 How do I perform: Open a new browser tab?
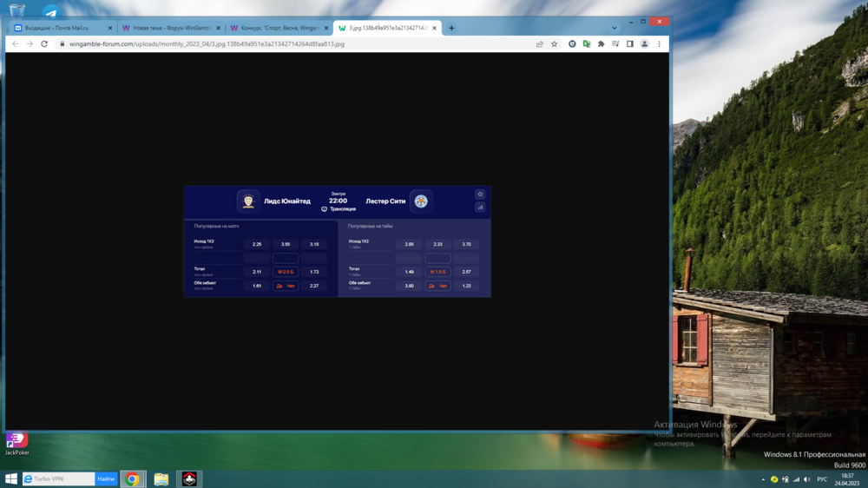451,28
